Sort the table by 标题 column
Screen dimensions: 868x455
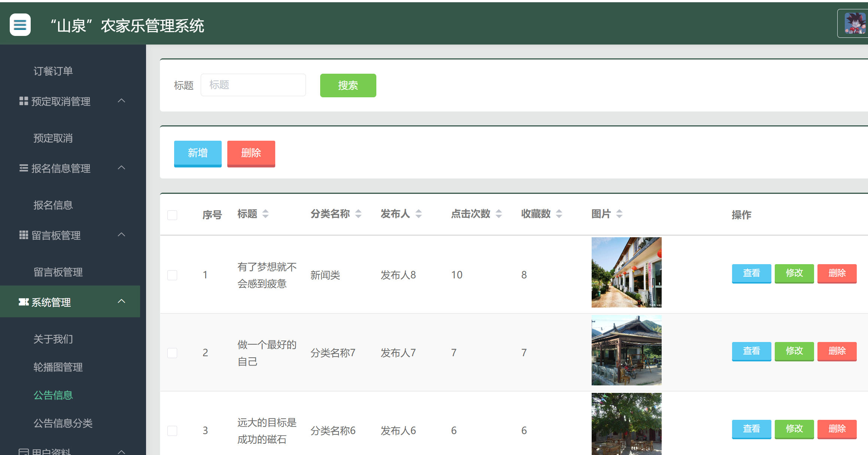[x=265, y=214]
